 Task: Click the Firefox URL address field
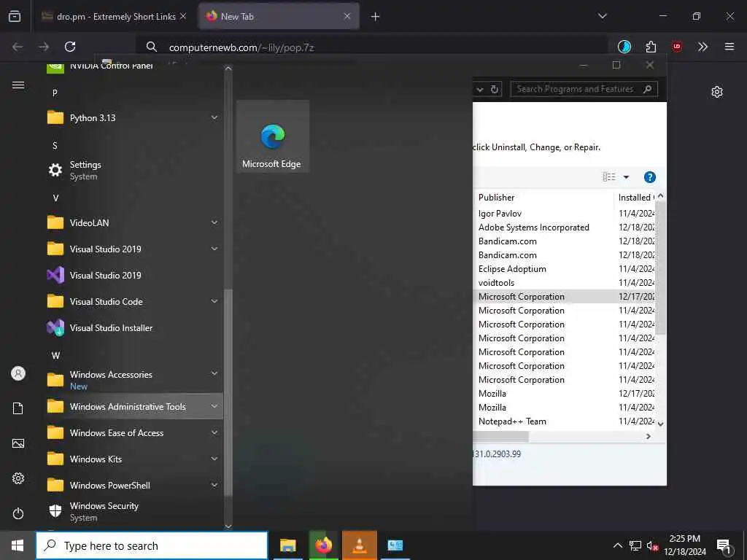click(x=371, y=47)
